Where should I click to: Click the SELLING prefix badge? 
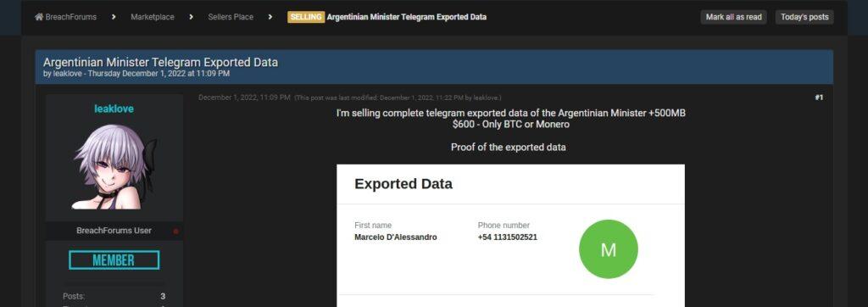[305, 17]
